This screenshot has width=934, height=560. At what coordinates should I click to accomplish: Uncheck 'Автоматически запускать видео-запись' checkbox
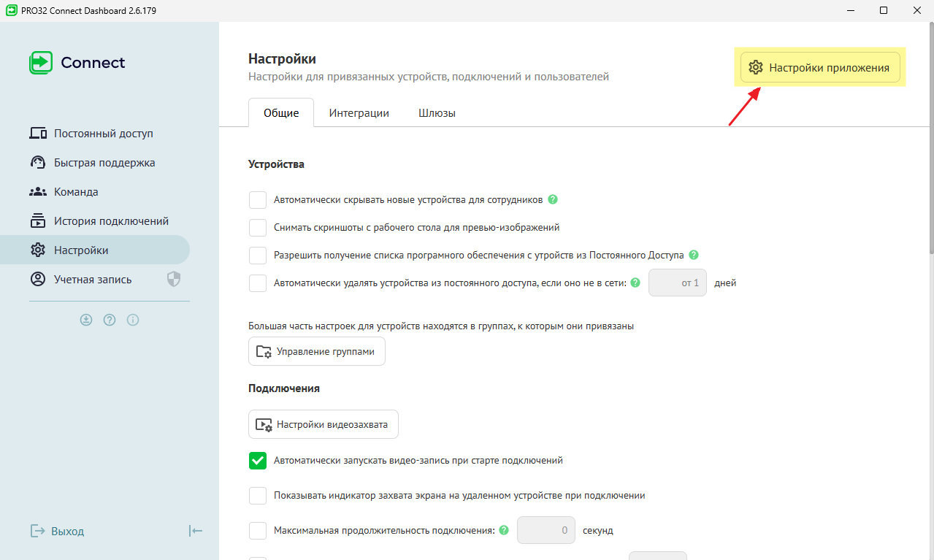258,461
